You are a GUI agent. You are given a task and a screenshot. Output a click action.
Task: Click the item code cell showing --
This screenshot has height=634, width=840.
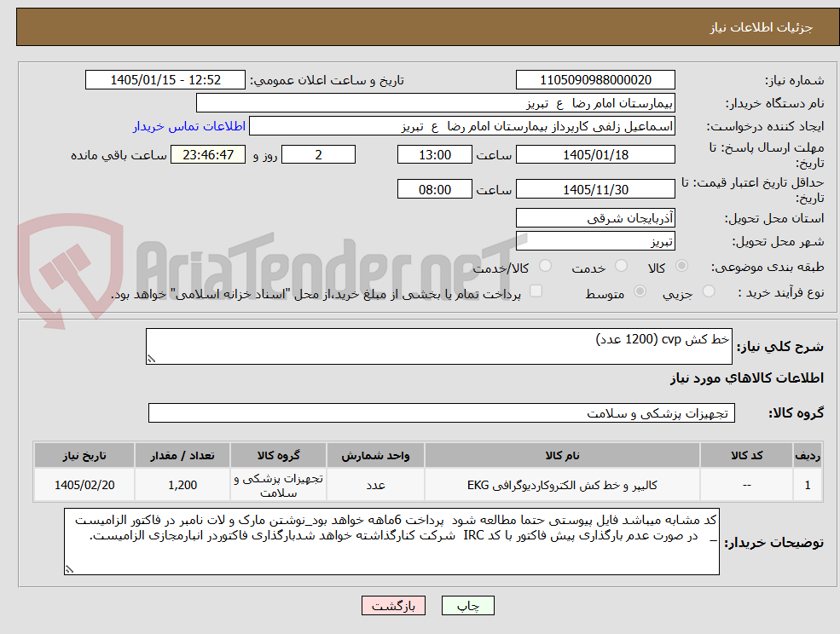coord(747,485)
